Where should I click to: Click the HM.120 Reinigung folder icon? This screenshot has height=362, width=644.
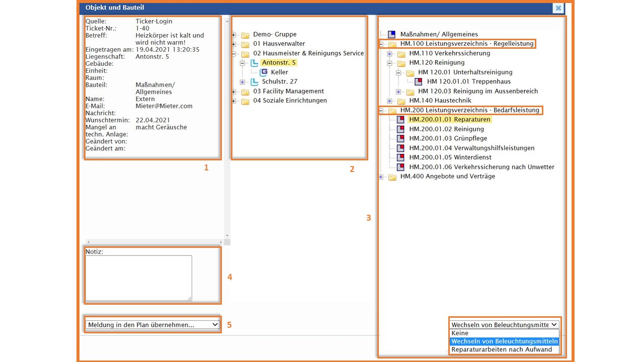pos(401,63)
